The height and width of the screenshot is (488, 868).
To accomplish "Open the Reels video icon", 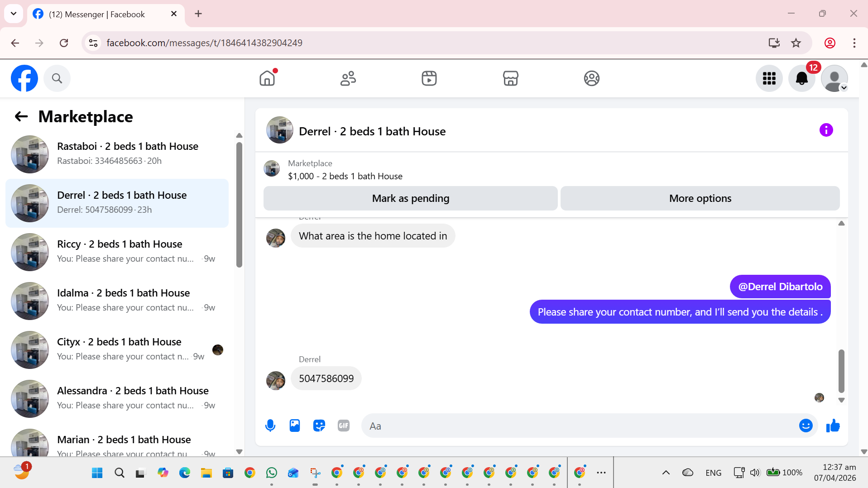I will [429, 78].
